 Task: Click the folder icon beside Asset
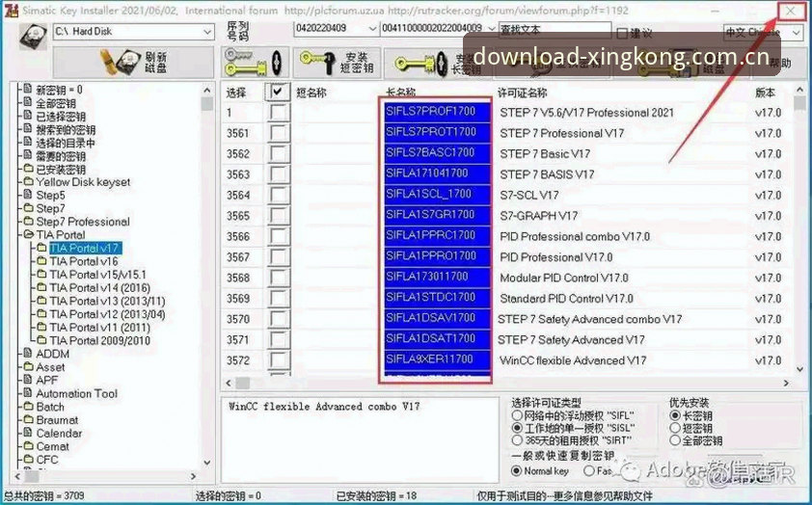coord(28,367)
